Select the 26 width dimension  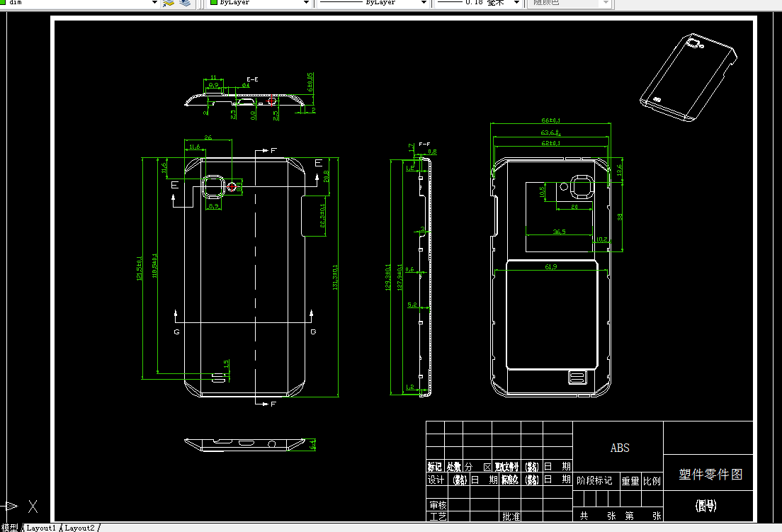208,137
